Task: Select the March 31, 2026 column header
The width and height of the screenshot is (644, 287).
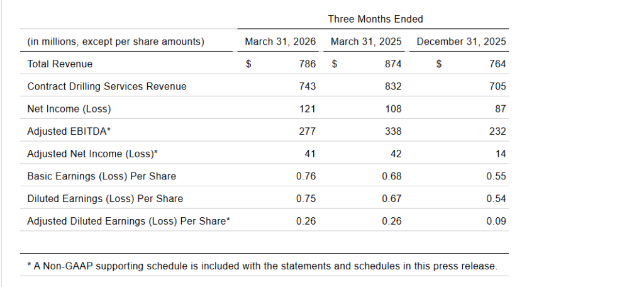Action: (280, 42)
